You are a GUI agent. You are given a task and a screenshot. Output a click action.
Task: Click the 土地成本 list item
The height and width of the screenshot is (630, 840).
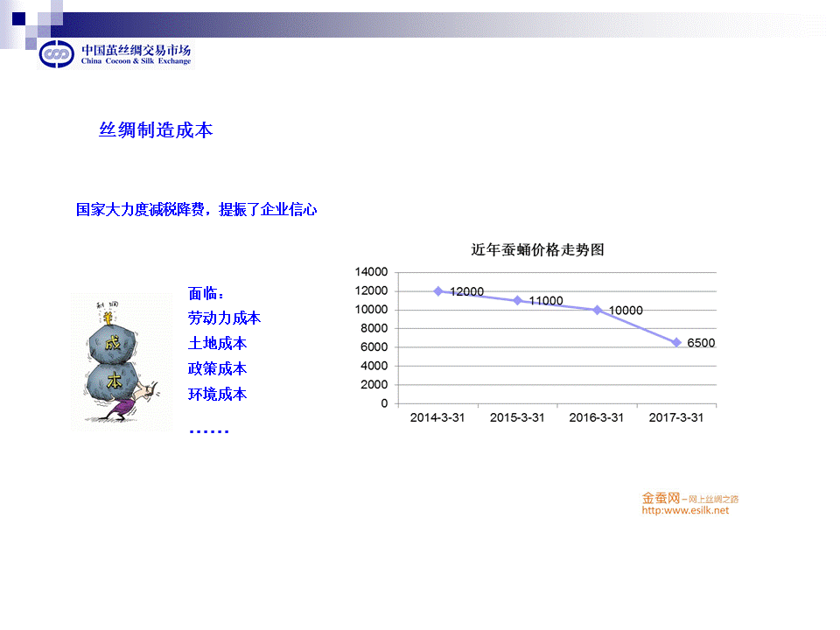[x=217, y=343]
